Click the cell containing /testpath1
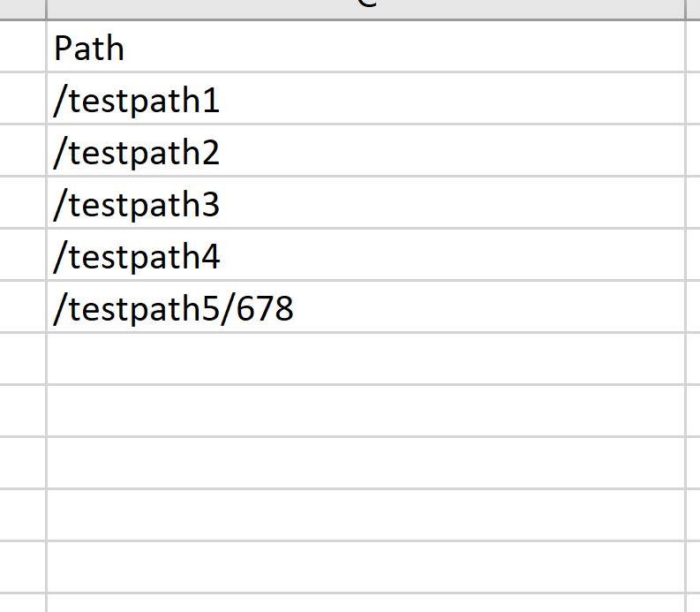This screenshot has height=612, width=700. [x=365, y=98]
